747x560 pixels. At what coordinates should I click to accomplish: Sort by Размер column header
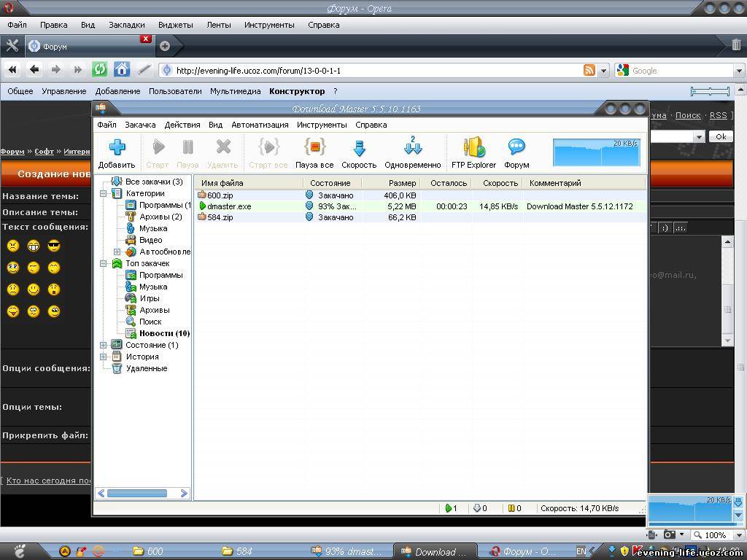click(x=391, y=183)
